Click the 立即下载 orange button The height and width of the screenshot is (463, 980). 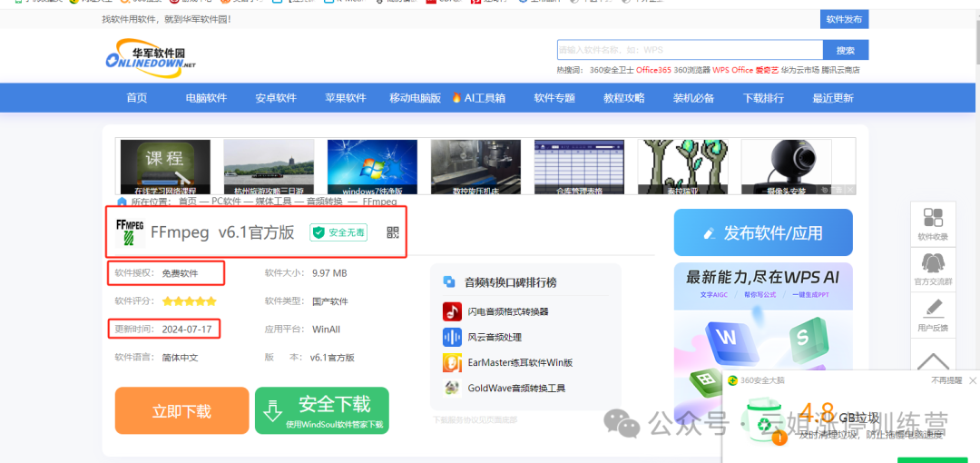(181, 410)
